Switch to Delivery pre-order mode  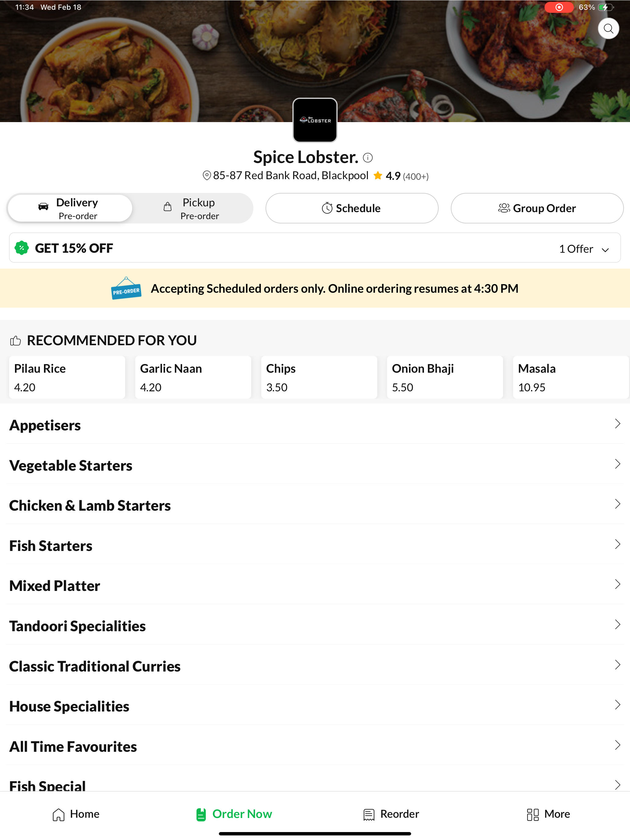[70, 208]
